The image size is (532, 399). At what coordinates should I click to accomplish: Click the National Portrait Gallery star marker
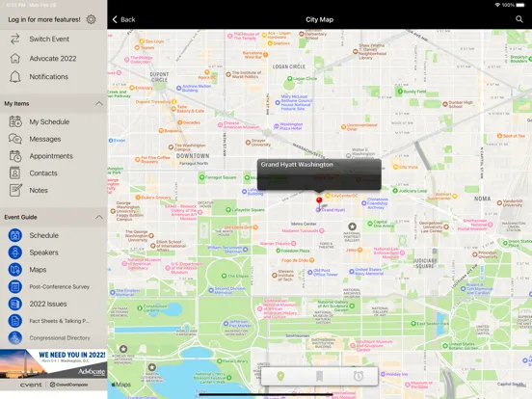click(352, 226)
